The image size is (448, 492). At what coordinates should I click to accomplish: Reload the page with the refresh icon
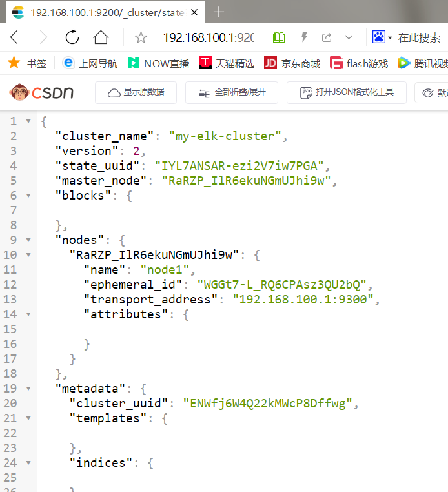pos(72,37)
